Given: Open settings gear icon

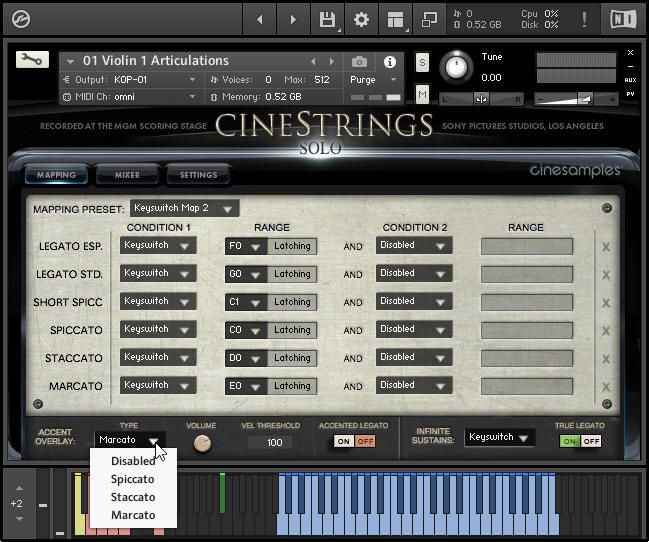Looking at the screenshot, I should coord(361,19).
